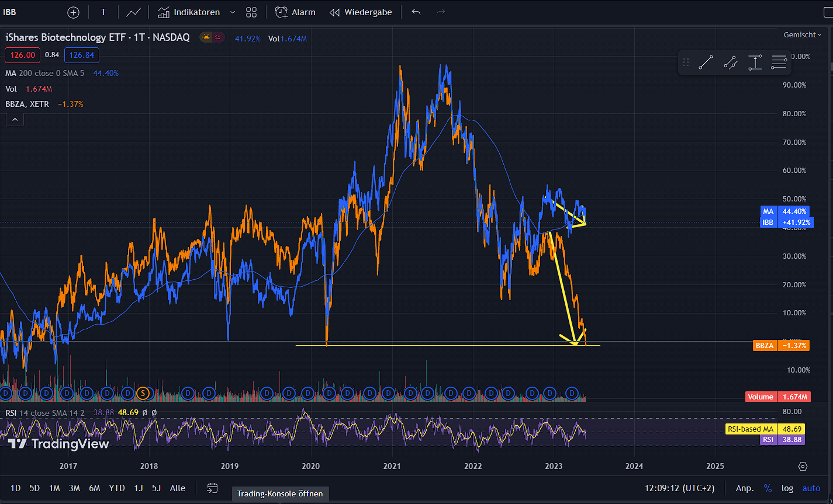This screenshot has width=833, height=504.
Task: Select the trend line drawing tool
Action: coord(706,62)
